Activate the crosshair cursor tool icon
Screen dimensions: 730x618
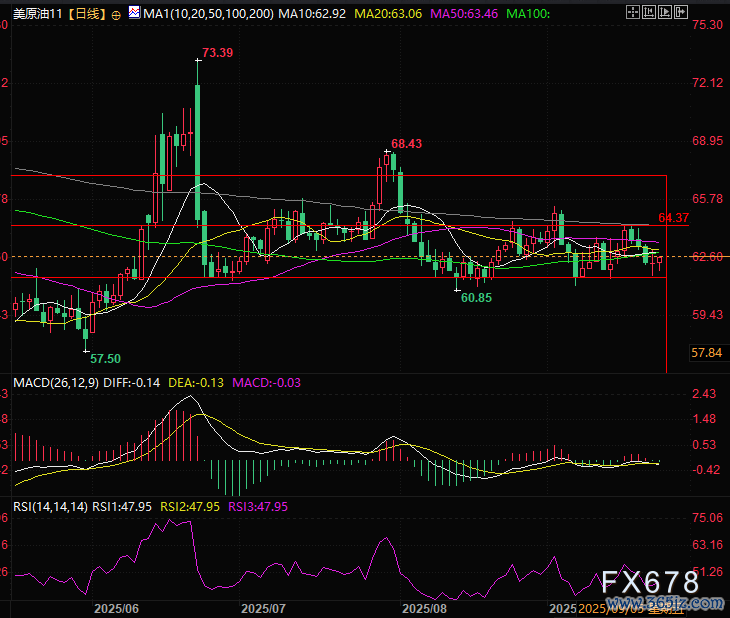(631, 13)
